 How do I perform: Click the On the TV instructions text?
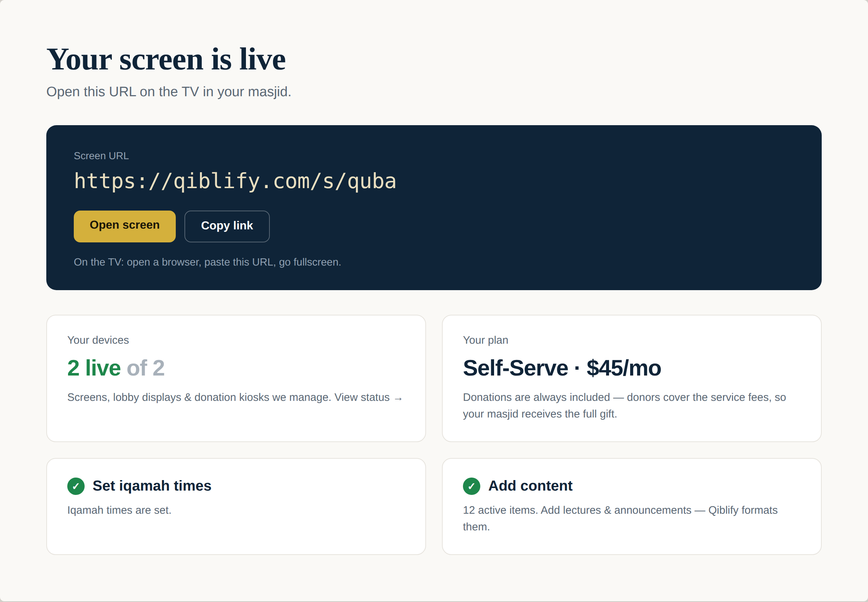[207, 262]
